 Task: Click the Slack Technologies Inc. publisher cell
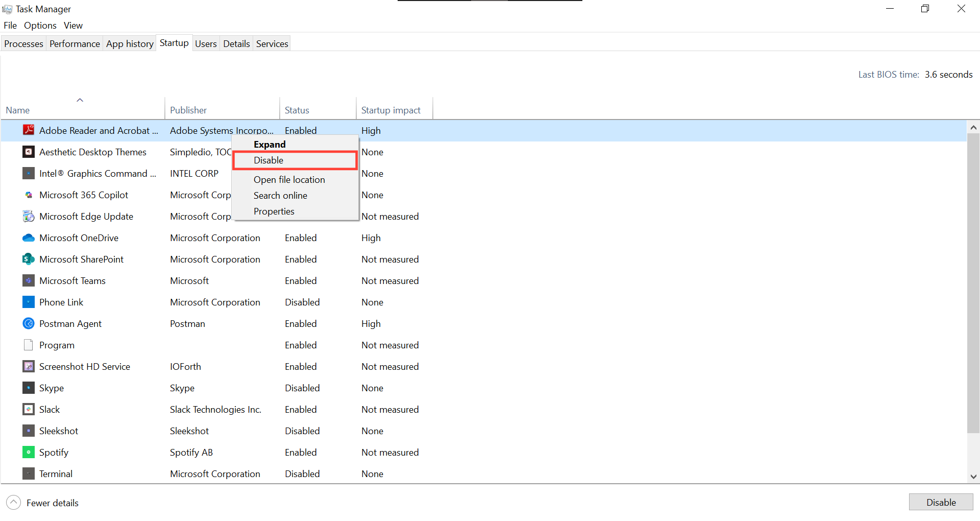[215, 410]
